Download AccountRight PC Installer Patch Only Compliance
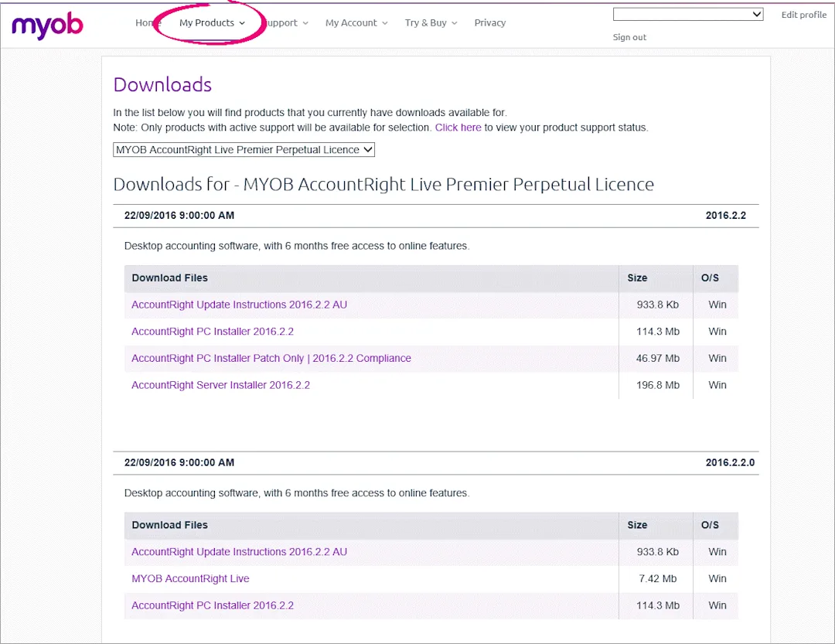This screenshot has height=644, width=835. coord(271,359)
